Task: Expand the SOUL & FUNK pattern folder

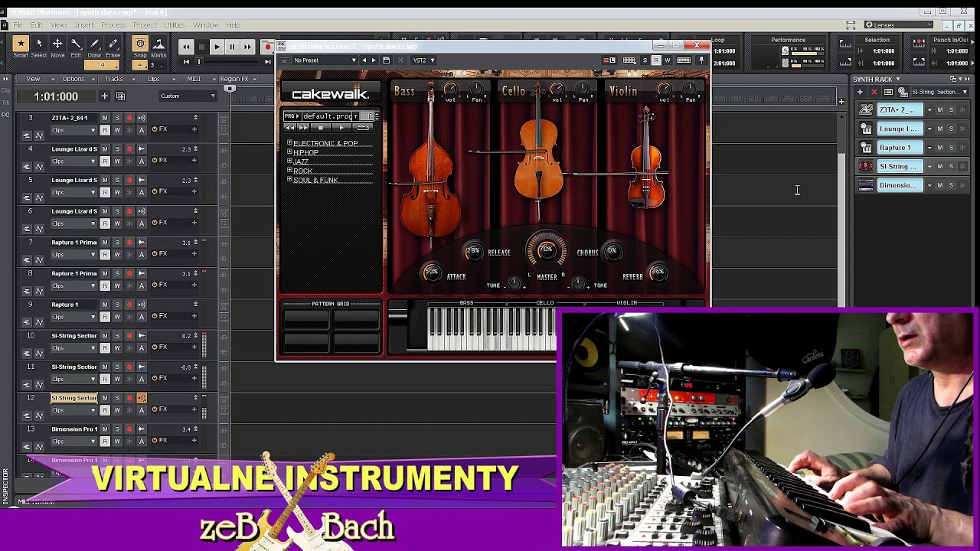Action: [x=289, y=180]
